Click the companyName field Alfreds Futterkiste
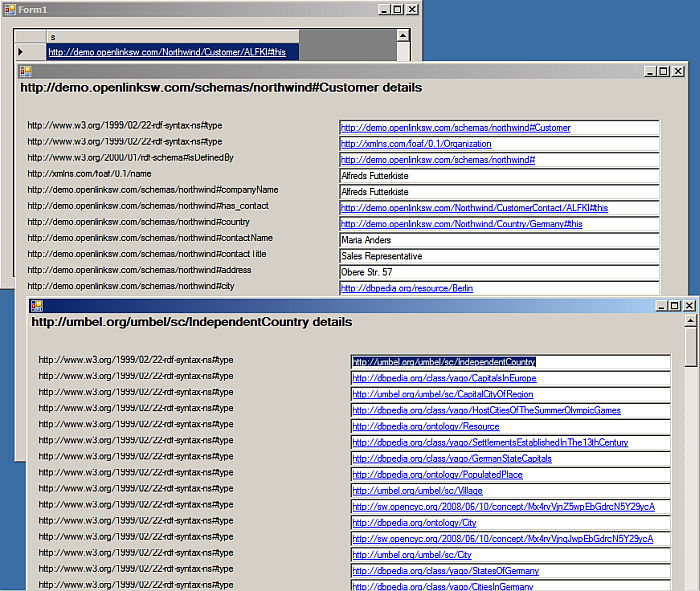 [x=499, y=192]
